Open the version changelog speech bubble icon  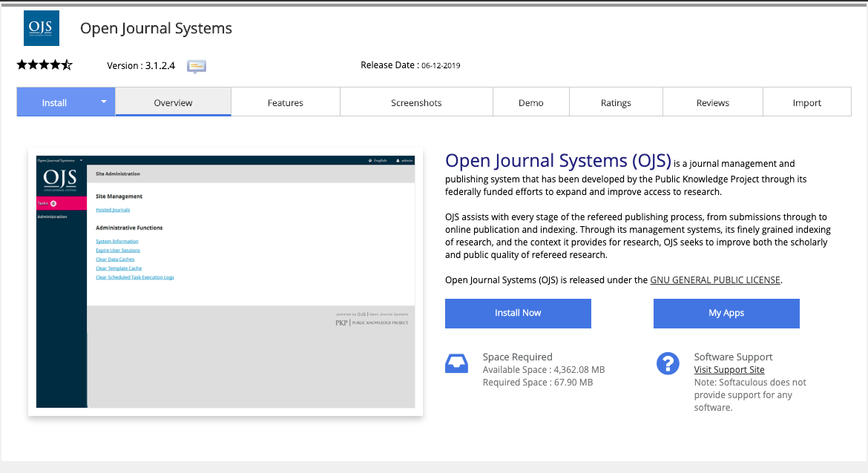point(197,67)
